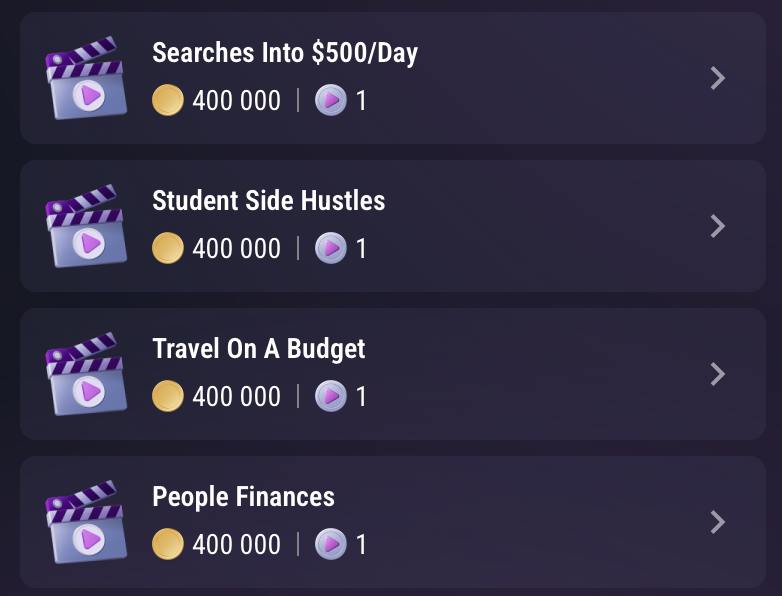Click gold coin icon under Searches Into $500/Day
The height and width of the screenshot is (596, 782).
coord(168,100)
